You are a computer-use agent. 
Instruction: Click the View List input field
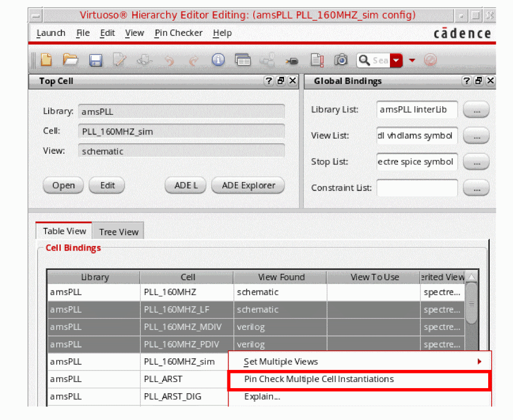417,136
